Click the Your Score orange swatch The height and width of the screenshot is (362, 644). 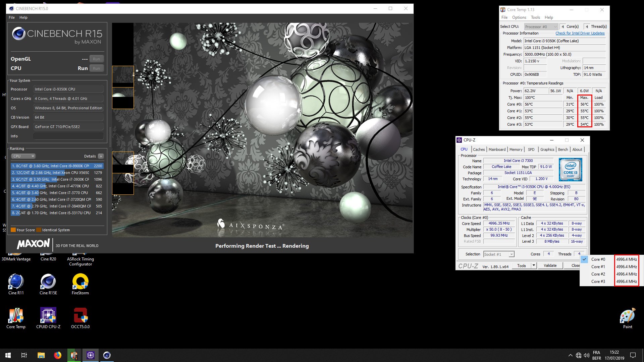[x=13, y=230]
